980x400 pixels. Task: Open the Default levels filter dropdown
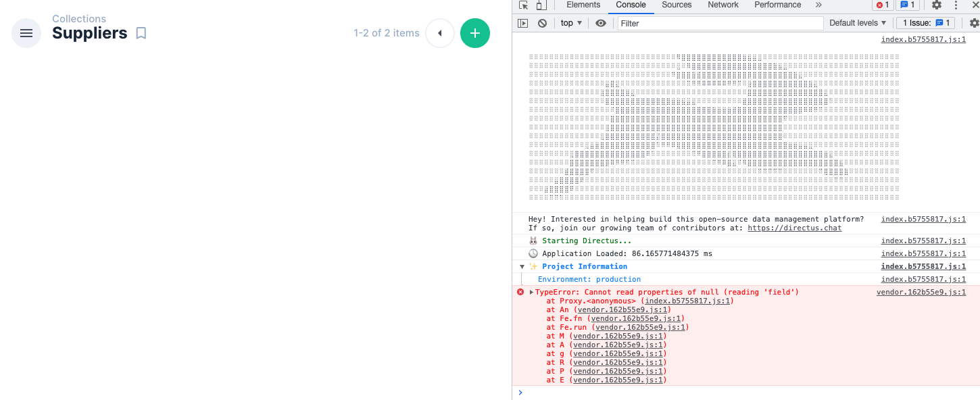coord(857,22)
